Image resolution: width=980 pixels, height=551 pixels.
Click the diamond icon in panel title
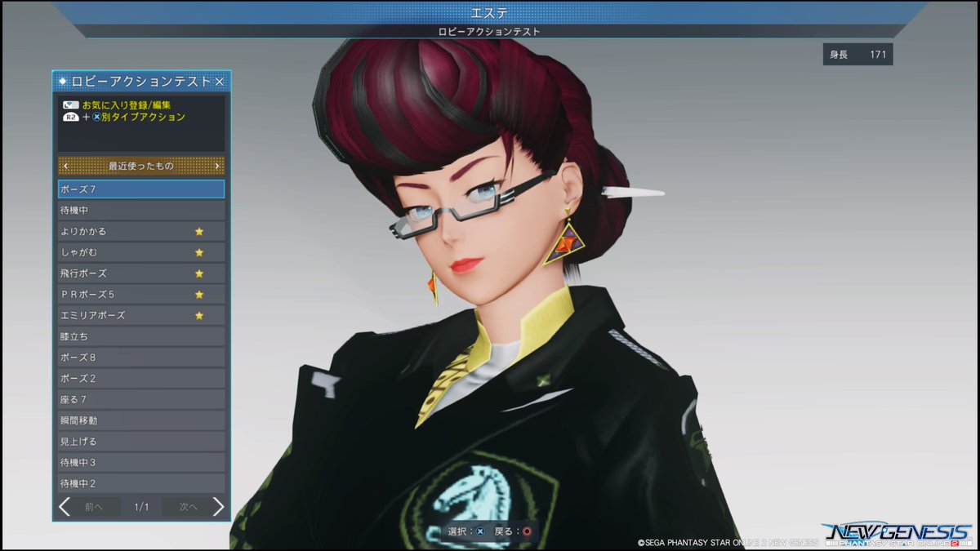point(63,82)
